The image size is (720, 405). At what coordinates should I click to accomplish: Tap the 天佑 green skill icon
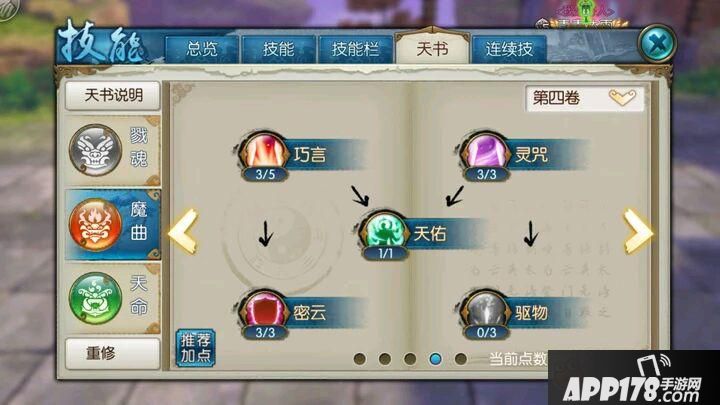384,232
